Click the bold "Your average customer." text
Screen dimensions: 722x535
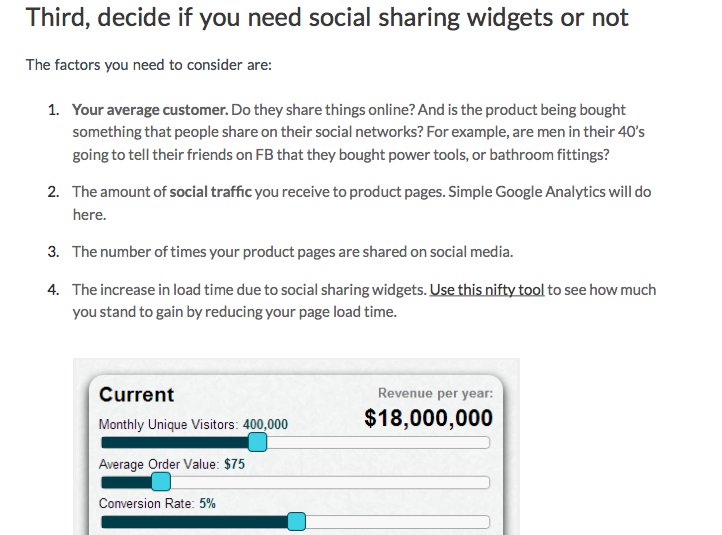150,110
